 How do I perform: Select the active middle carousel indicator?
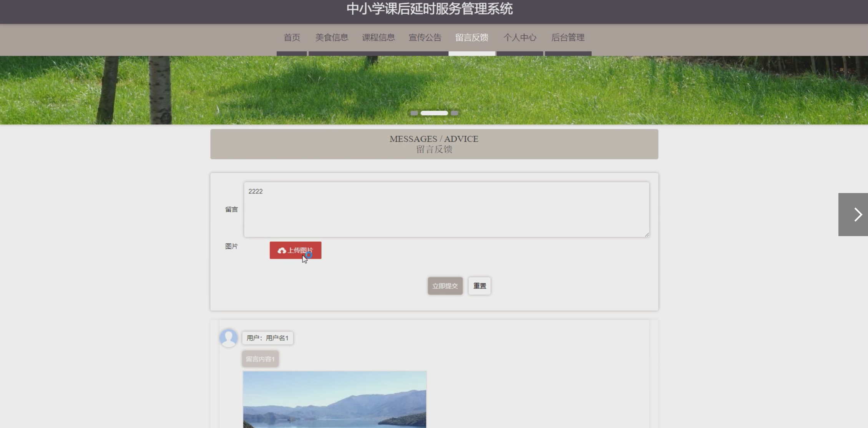pos(434,113)
